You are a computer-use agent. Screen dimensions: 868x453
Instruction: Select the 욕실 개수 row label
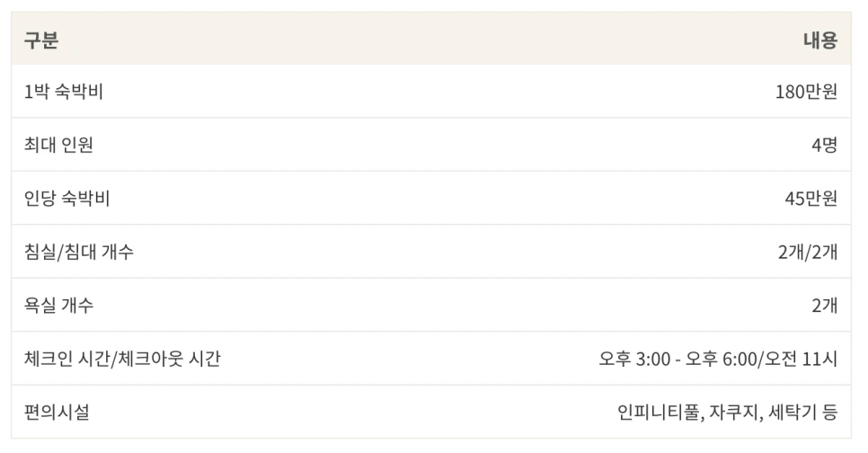pyautogui.click(x=58, y=305)
